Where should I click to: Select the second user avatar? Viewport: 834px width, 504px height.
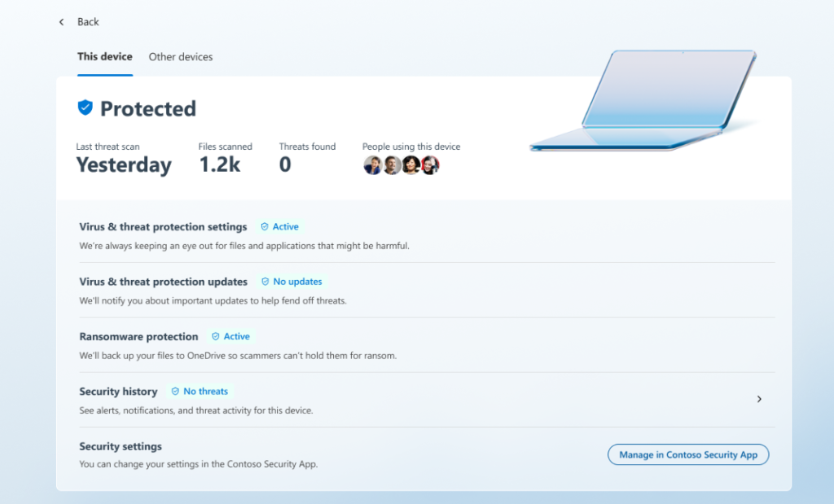point(392,165)
